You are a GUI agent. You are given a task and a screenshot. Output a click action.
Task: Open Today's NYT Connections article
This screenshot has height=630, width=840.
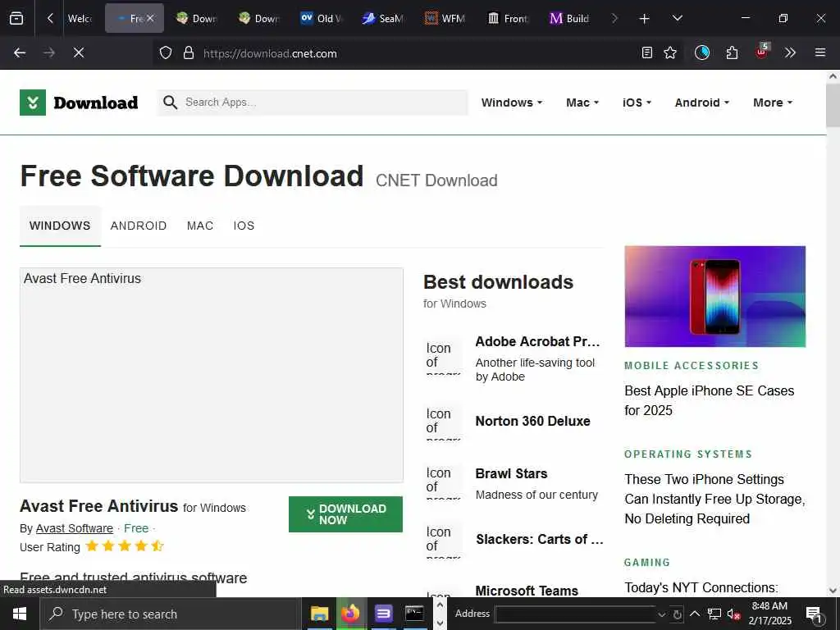coord(701,587)
